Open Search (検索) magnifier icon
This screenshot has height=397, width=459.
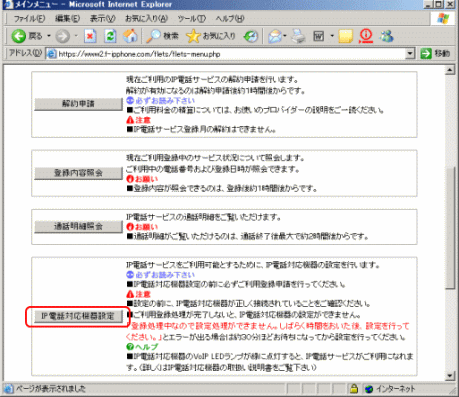(154, 36)
